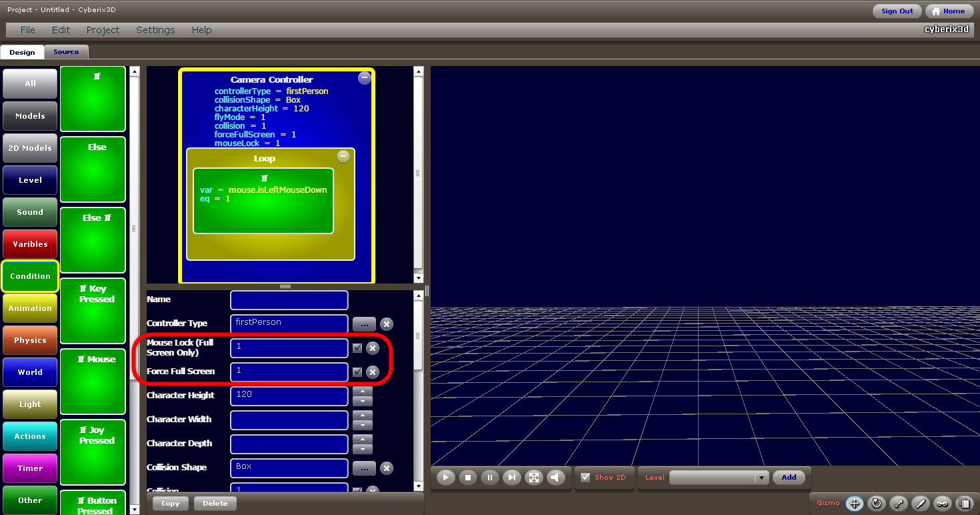
Task: Select the If block in Loop
Action: 263,201
